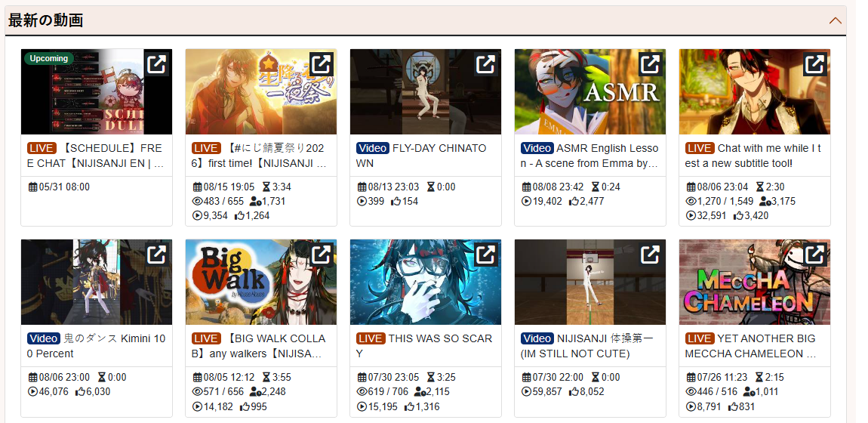The width and height of the screenshot is (868, 423).
Task: Open external link on BIG WALK COLLAB thumbnail
Action: [x=321, y=255]
